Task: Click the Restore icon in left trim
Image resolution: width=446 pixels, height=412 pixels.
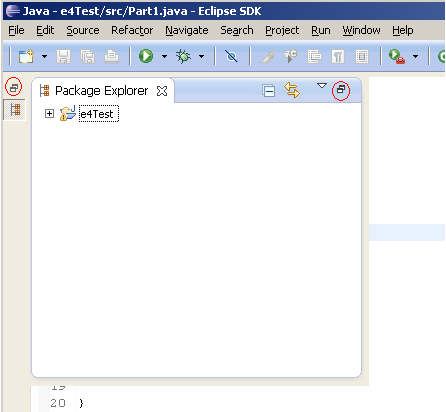Action: [x=14, y=87]
